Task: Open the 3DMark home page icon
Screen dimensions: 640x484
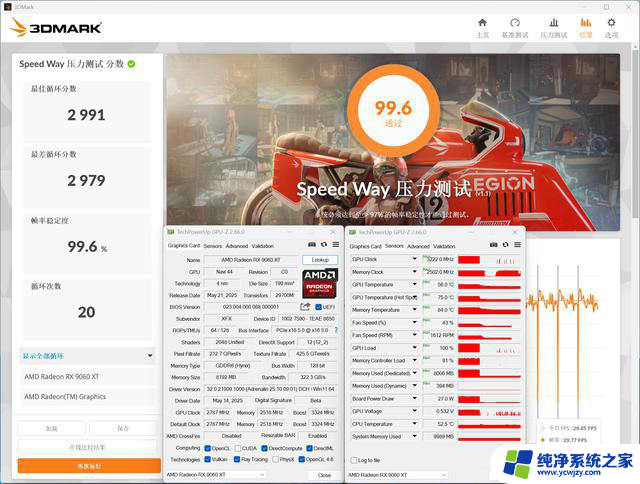Action: coord(482,22)
